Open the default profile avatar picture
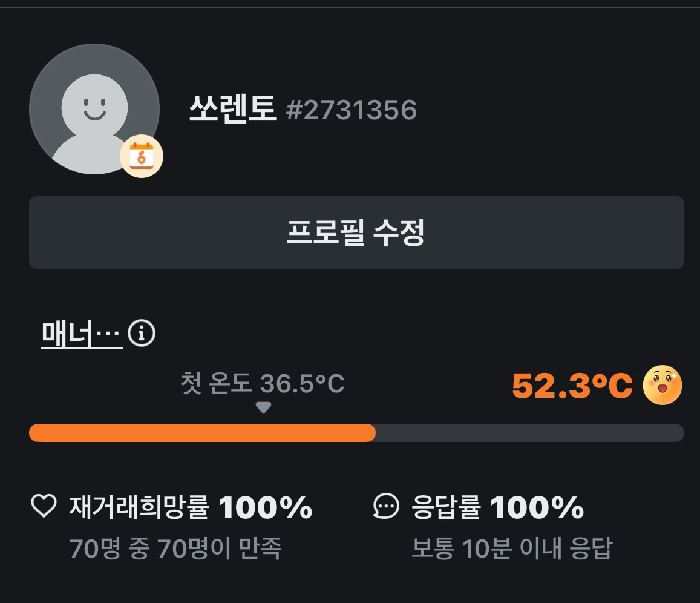 [94, 109]
